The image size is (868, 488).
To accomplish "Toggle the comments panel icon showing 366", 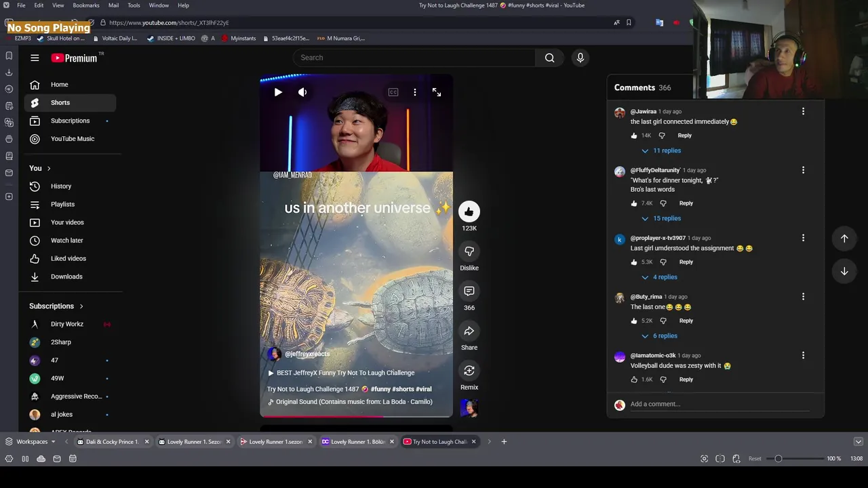I will tap(469, 291).
